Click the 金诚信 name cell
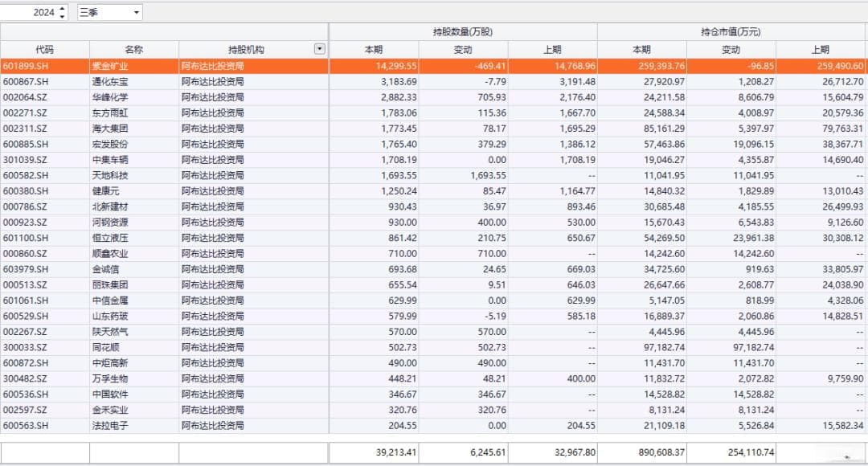Image resolution: width=868 pixels, height=466 pixels. coord(134,269)
